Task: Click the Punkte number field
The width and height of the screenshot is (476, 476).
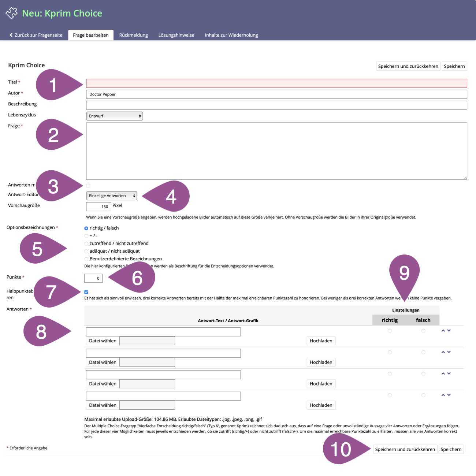Action: (93, 278)
